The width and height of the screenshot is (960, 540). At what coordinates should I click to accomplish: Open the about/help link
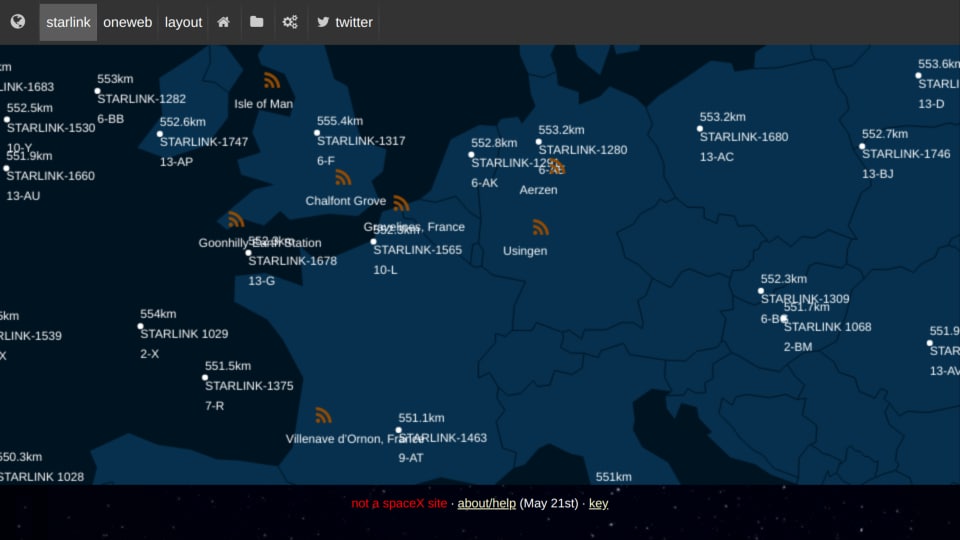click(x=487, y=503)
